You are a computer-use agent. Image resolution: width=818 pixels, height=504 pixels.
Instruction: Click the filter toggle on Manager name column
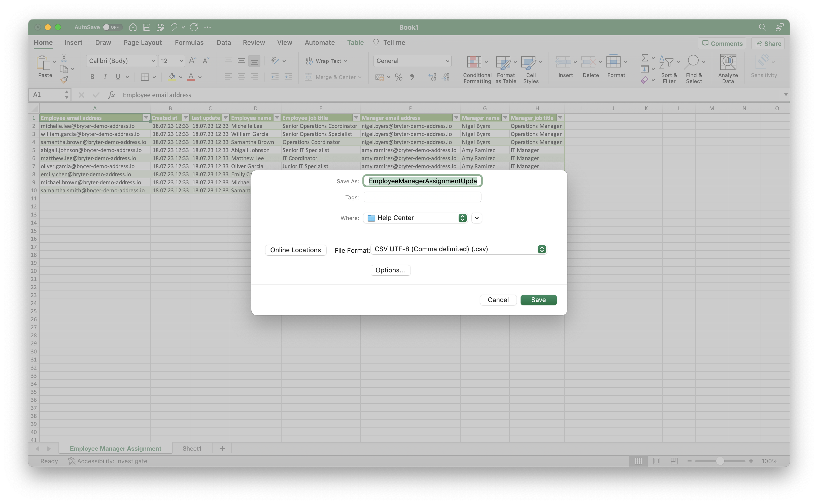pos(504,117)
